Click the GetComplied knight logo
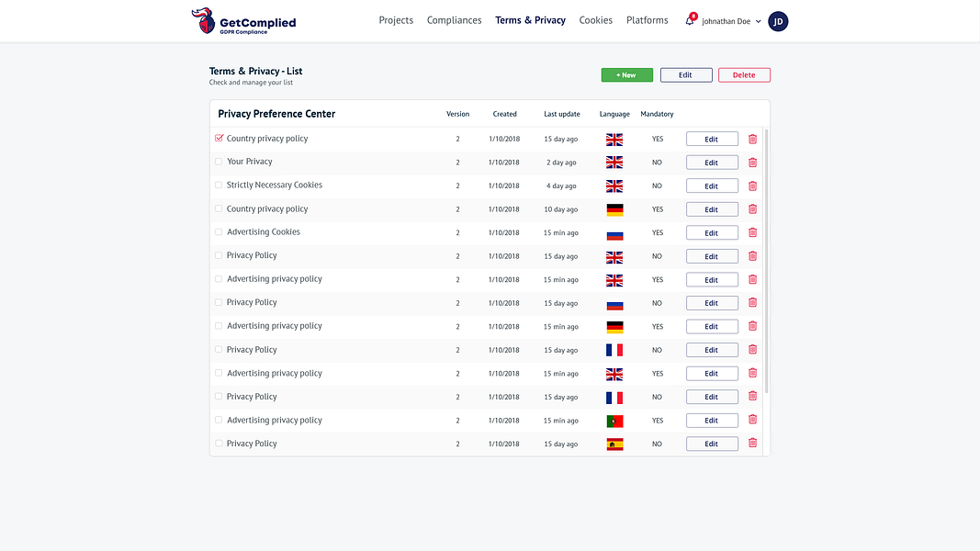 205,20
